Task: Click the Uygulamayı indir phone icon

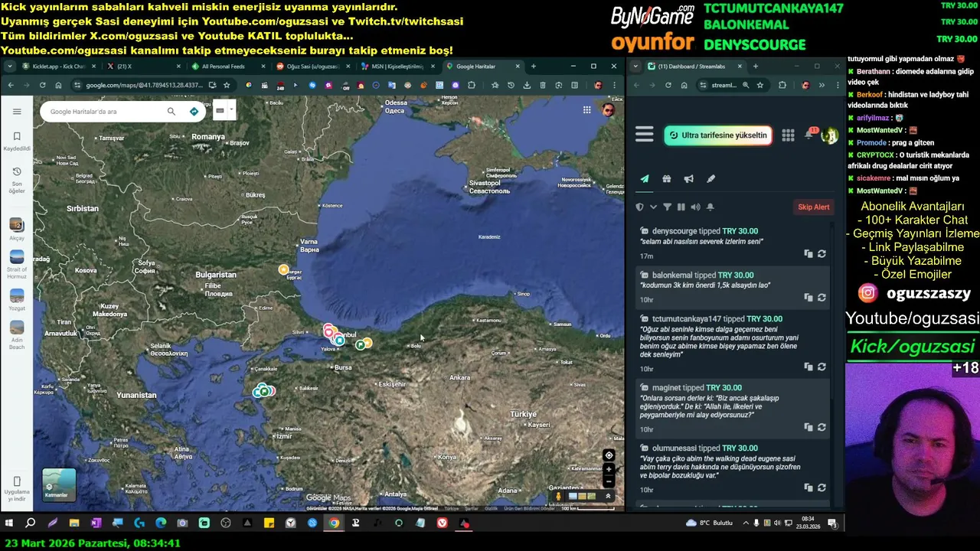Action: click(17, 481)
